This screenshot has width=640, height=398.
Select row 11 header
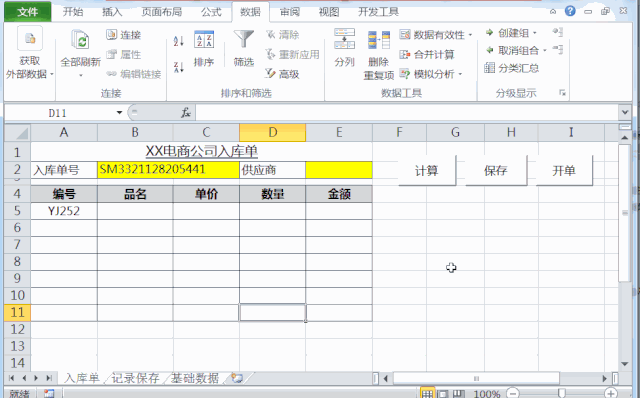pos(17,312)
